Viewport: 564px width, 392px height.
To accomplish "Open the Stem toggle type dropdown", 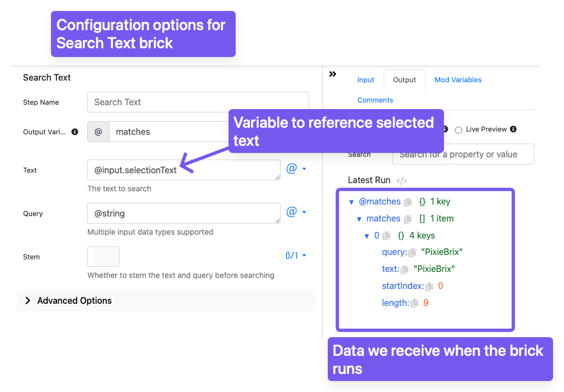I will coord(295,255).
